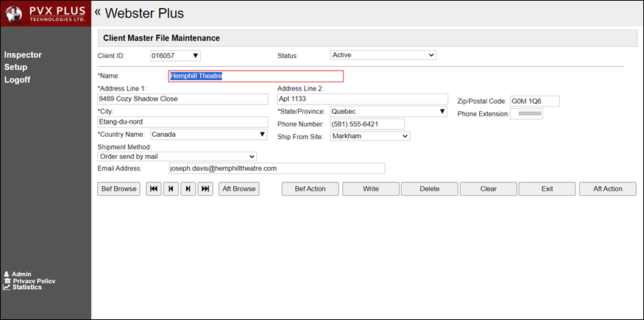Click the Admin user icon
The width and height of the screenshot is (644, 320).
(x=7, y=274)
